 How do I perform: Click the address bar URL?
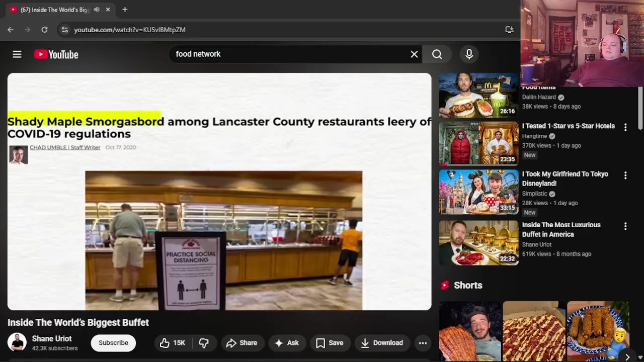[130, 30]
